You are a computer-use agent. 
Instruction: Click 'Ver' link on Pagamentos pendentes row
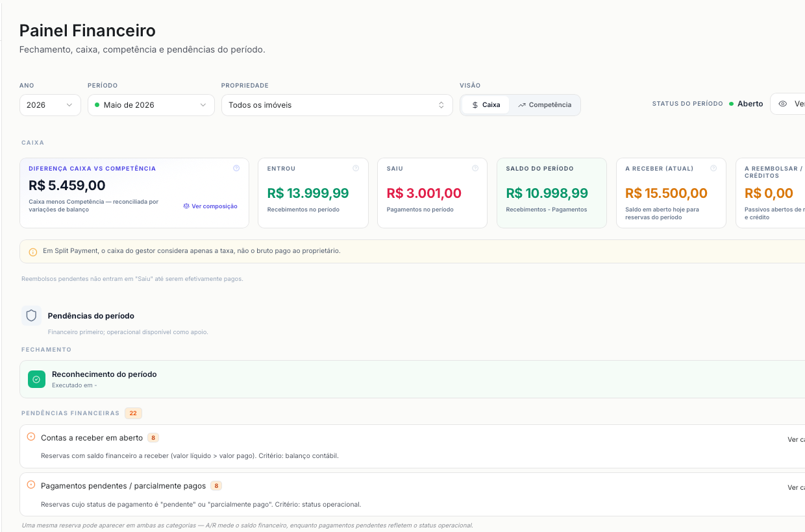point(796,488)
